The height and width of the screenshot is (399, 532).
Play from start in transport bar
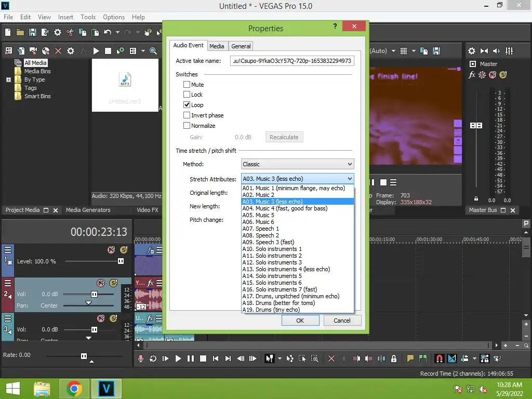click(x=166, y=358)
